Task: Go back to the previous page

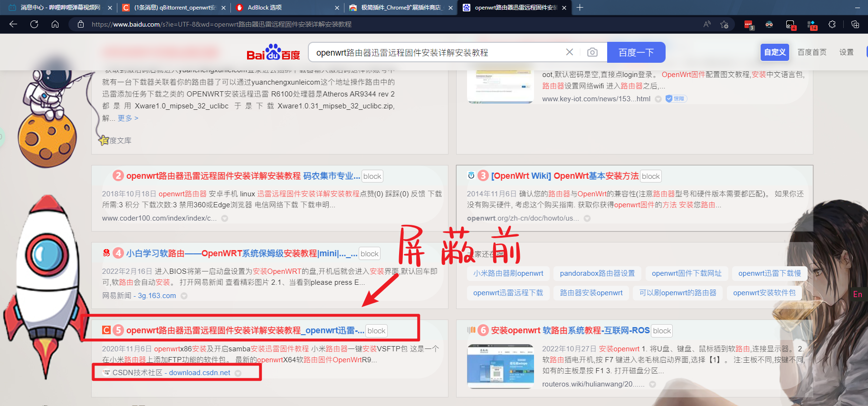Action: point(13,24)
